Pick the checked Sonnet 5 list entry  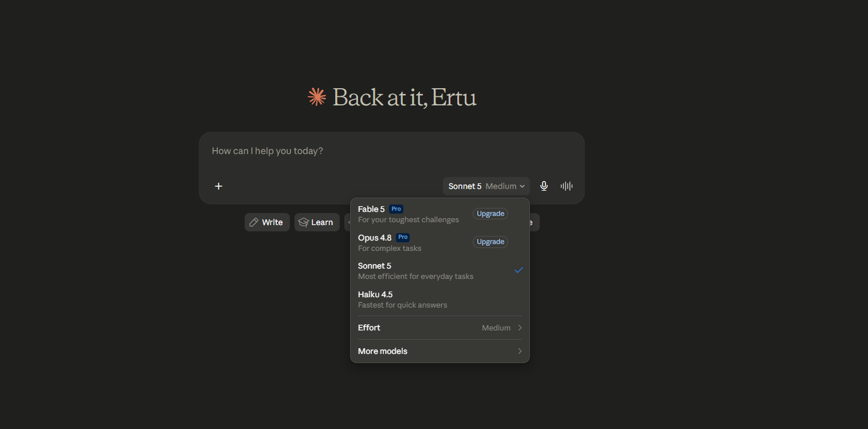[440, 270]
